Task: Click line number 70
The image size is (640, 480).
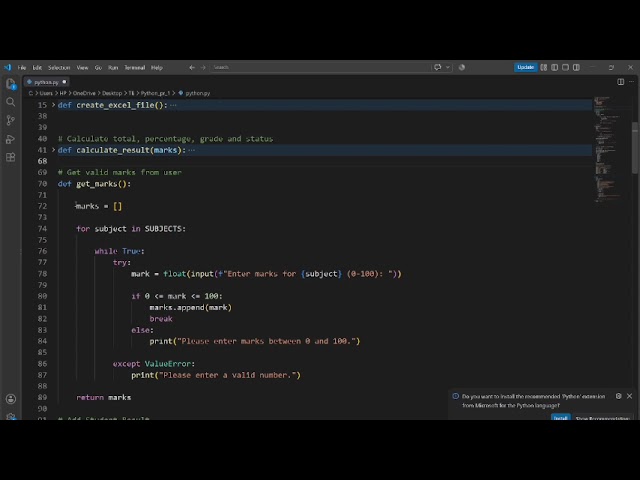Action: click(42, 184)
